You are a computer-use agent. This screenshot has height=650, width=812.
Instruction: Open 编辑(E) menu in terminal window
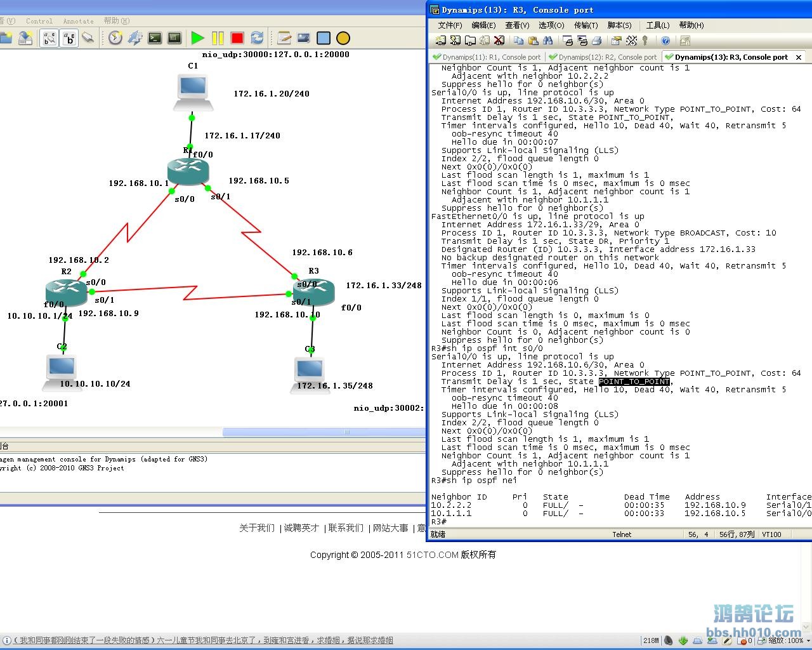click(x=483, y=25)
